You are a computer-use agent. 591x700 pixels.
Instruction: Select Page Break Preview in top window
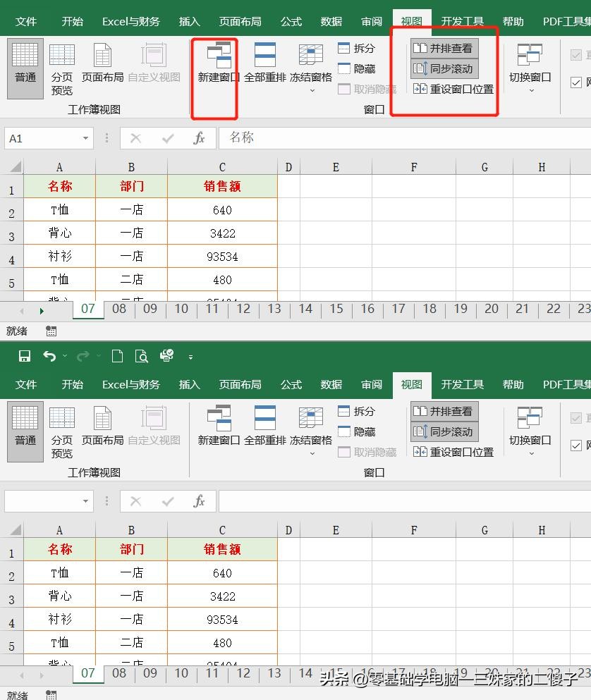[x=61, y=69]
